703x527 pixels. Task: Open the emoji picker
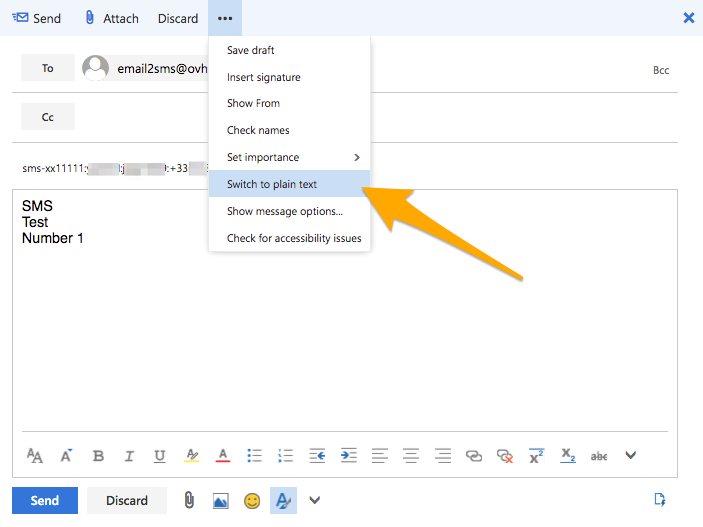pos(252,500)
